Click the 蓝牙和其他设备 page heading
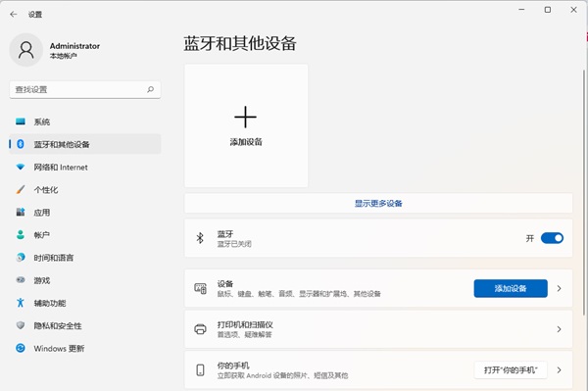This screenshot has width=588, height=391. coord(240,43)
